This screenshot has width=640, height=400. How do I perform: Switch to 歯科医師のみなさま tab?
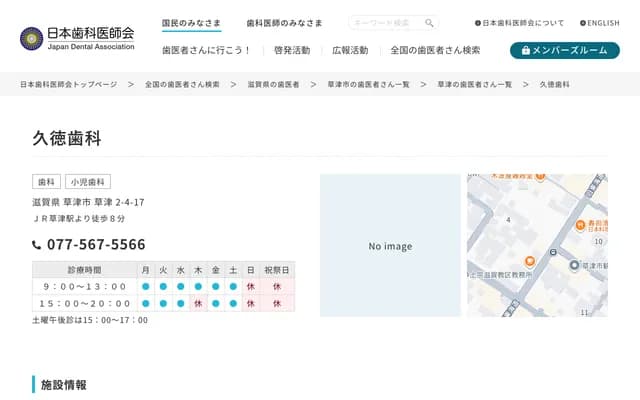coord(284,23)
